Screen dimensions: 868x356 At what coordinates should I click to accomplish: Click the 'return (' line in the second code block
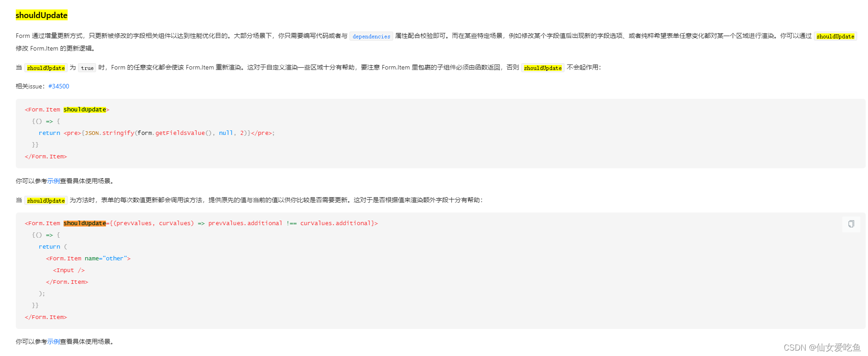pos(53,247)
